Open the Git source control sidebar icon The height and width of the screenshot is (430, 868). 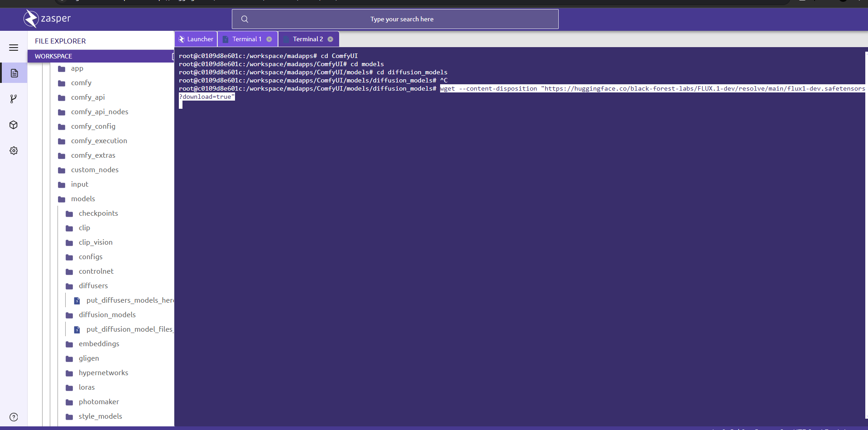[x=14, y=99]
